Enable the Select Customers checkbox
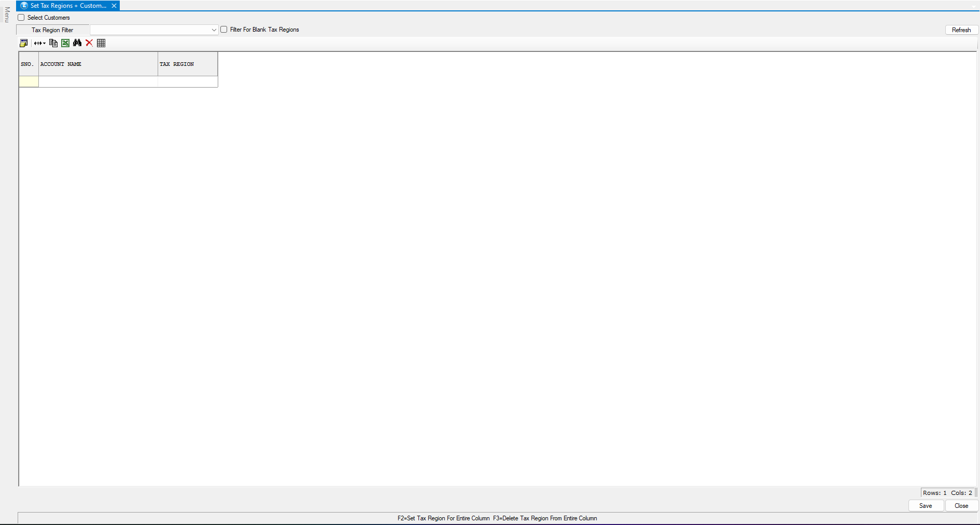980x525 pixels. [x=21, y=18]
